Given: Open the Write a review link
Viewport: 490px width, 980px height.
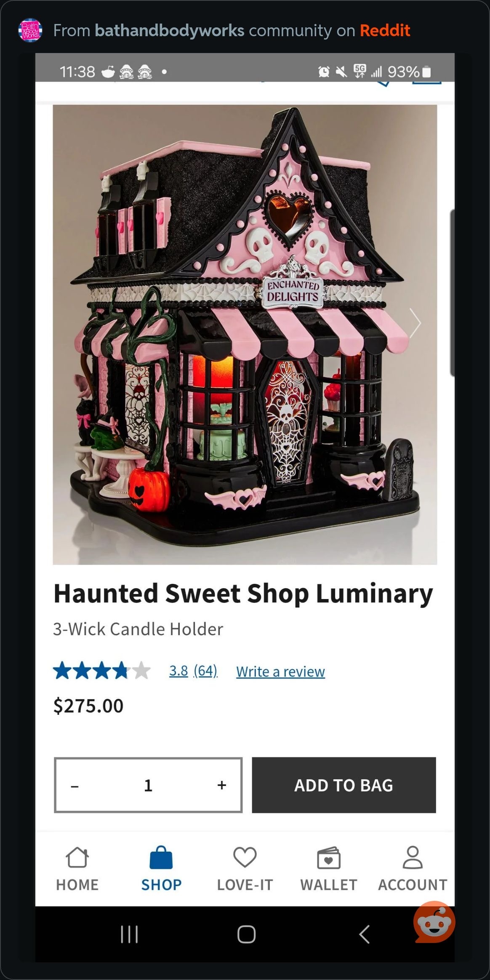Looking at the screenshot, I should tap(280, 671).
